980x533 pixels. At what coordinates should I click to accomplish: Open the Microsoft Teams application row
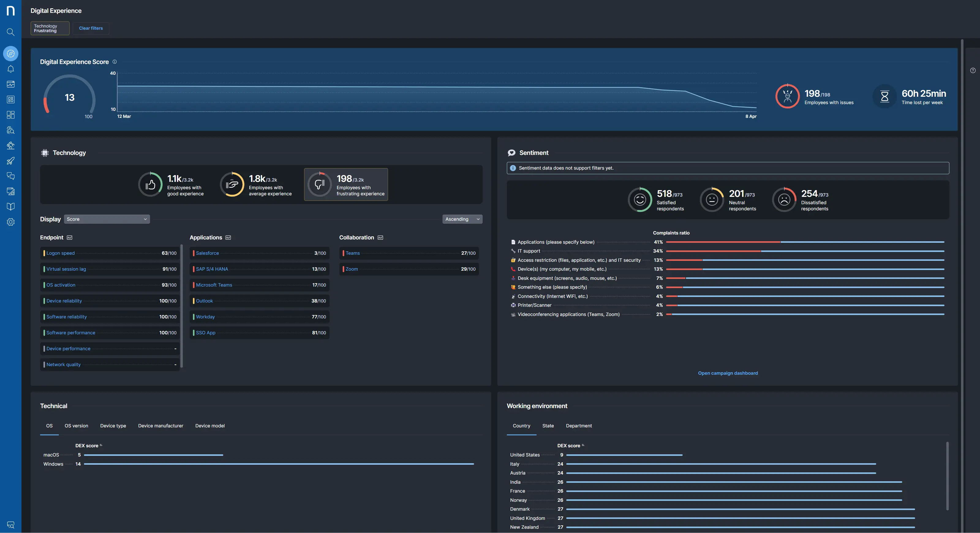259,285
